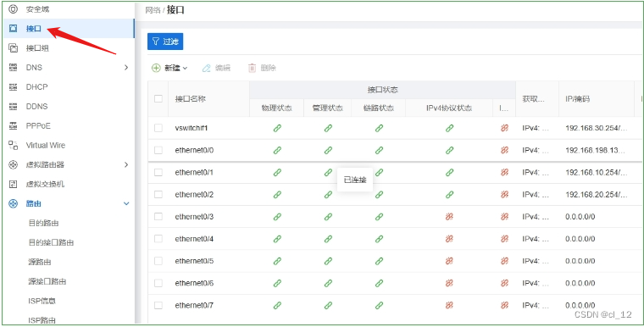Open the DHCP sidebar entry
Viewport: 644px width, 327px height.
pos(37,87)
